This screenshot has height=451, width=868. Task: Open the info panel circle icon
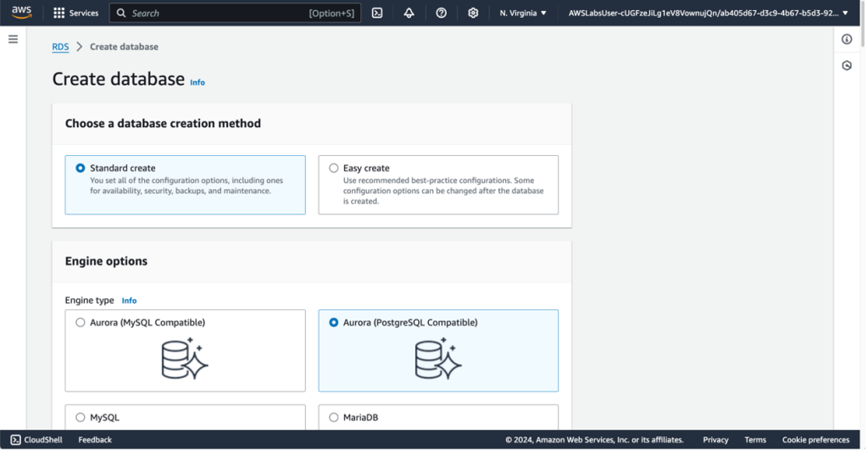pyautogui.click(x=847, y=39)
